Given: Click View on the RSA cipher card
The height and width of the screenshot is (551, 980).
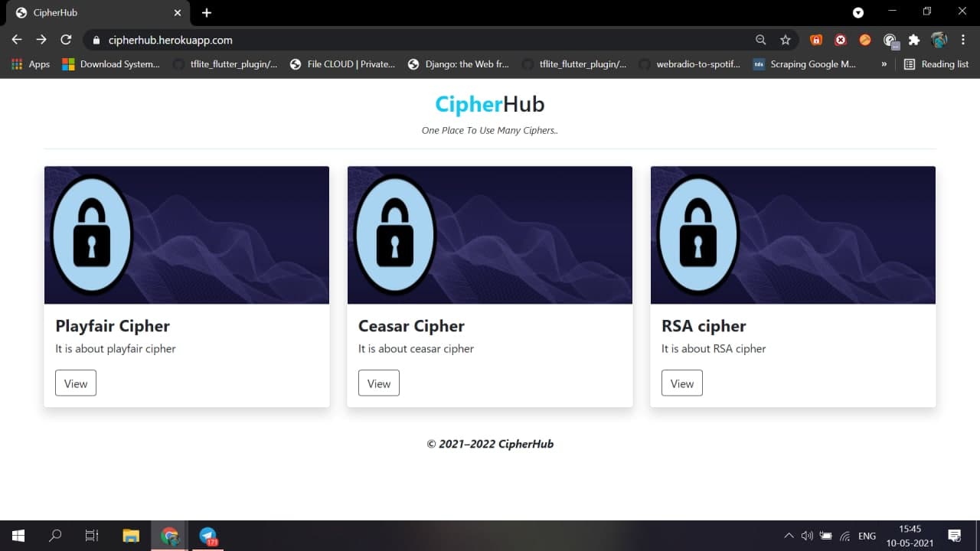Looking at the screenshot, I should pos(681,383).
